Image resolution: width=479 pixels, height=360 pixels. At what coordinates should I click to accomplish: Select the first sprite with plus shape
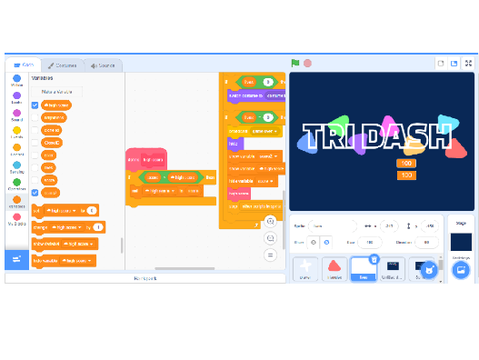pyautogui.click(x=305, y=269)
